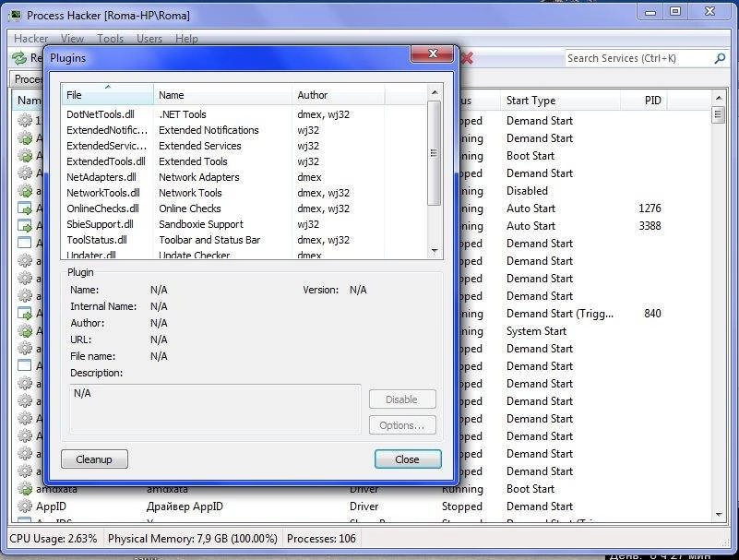Screen dimensions: 739x560
Task: Click the red X icon in toolbar
Action: [467, 58]
